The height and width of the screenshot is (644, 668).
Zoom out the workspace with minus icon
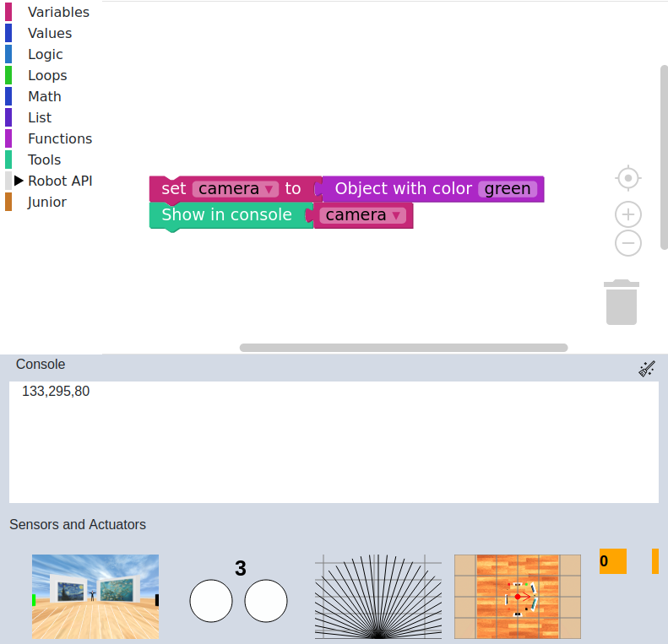(x=628, y=243)
